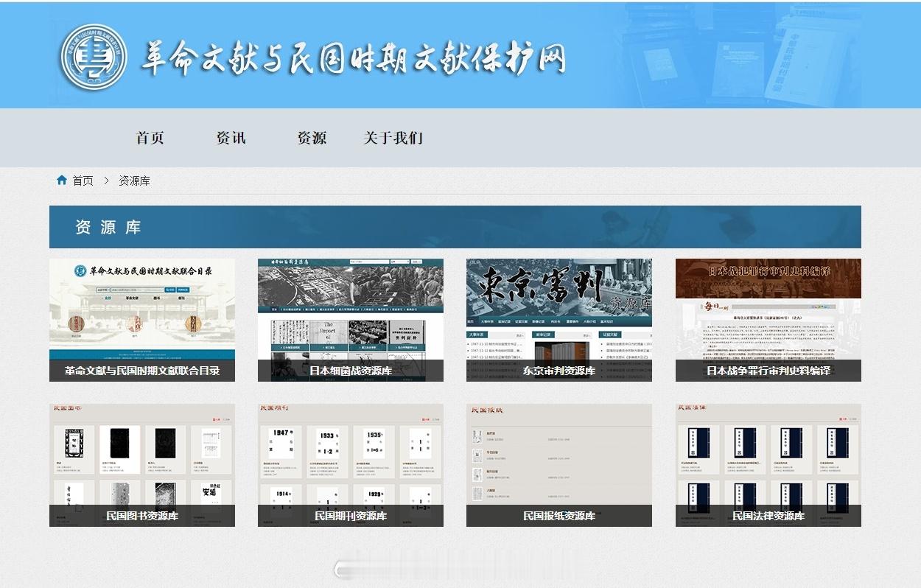
Task: Click the home icon in the breadcrumb
Action: tap(62, 180)
